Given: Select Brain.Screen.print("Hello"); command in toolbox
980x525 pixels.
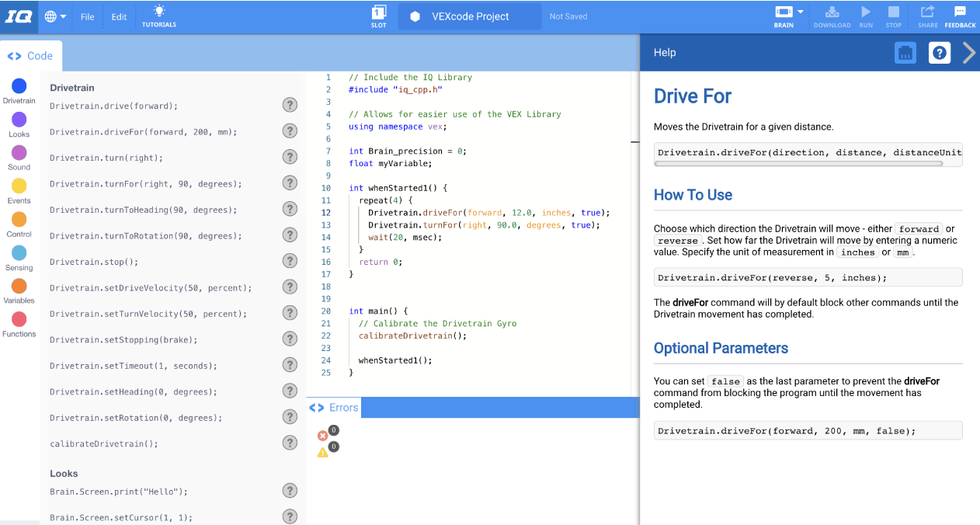Looking at the screenshot, I should click(x=119, y=492).
